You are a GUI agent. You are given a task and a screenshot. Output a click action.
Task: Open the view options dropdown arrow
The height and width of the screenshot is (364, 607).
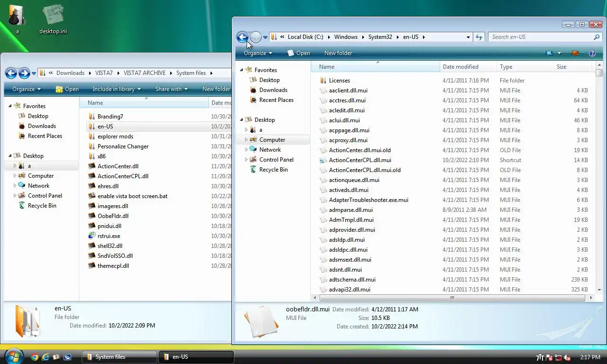[x=559, y=53]
